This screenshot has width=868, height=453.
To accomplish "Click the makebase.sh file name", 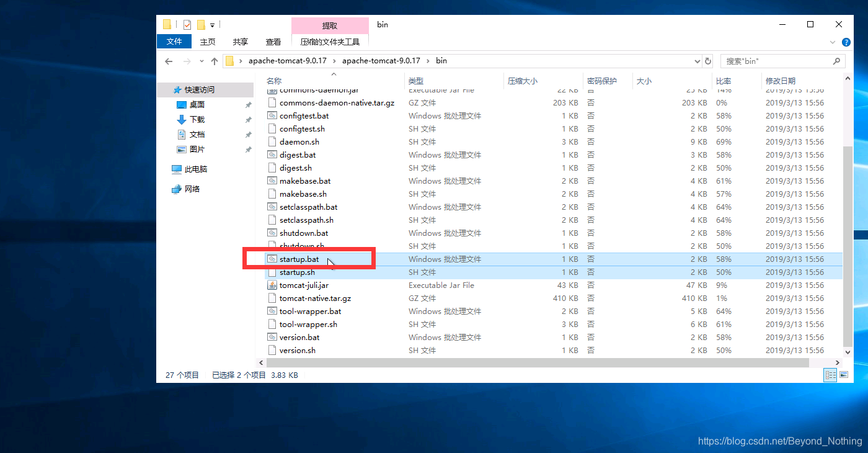I will click(303, 194).
